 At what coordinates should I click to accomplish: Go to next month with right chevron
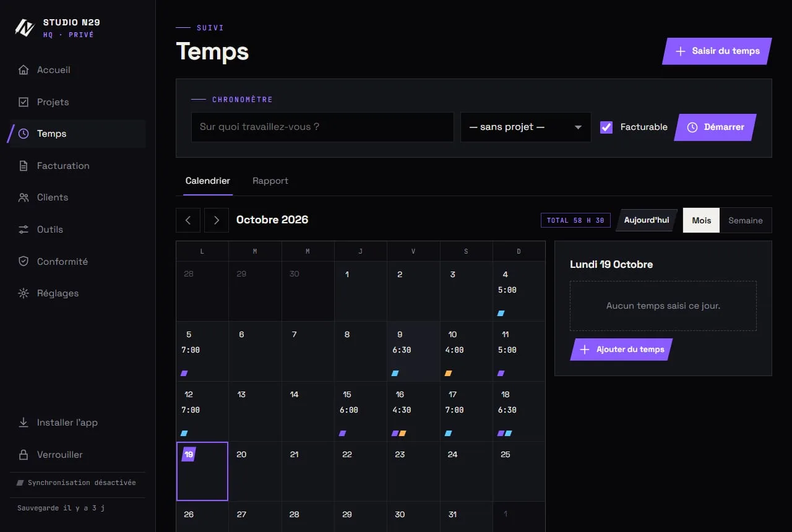coord(217,220)
